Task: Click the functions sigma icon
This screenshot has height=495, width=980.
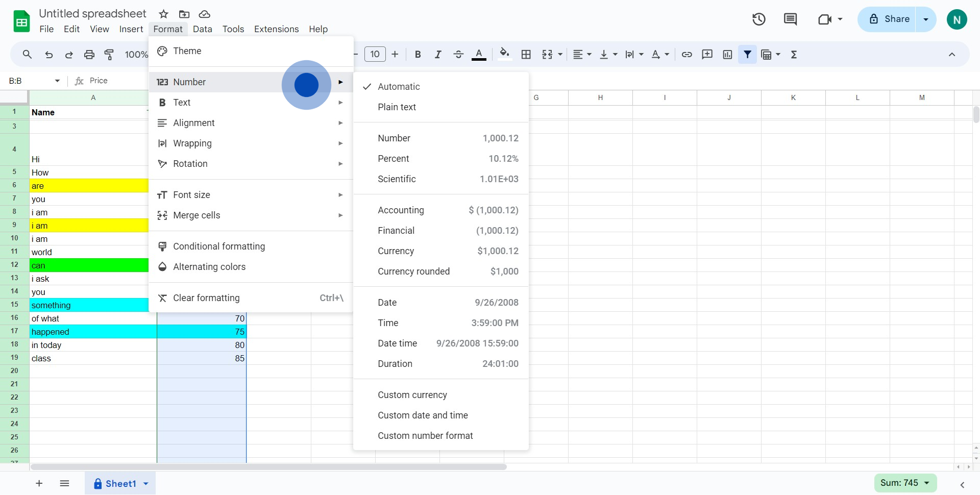Action: pos(794,55)
